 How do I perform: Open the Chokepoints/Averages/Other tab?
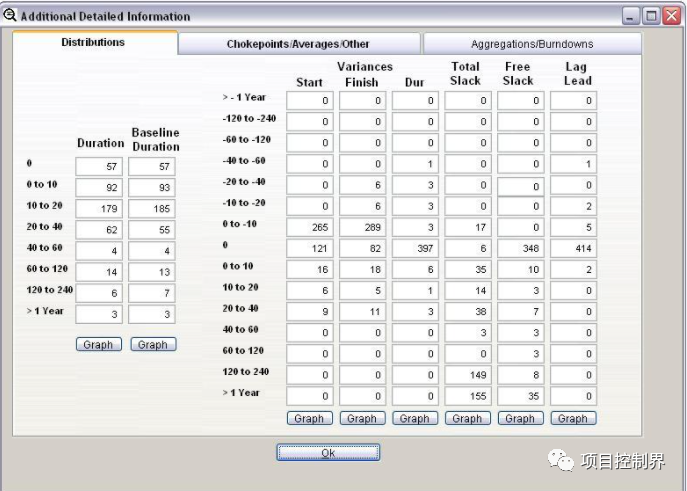click(298, 44)
